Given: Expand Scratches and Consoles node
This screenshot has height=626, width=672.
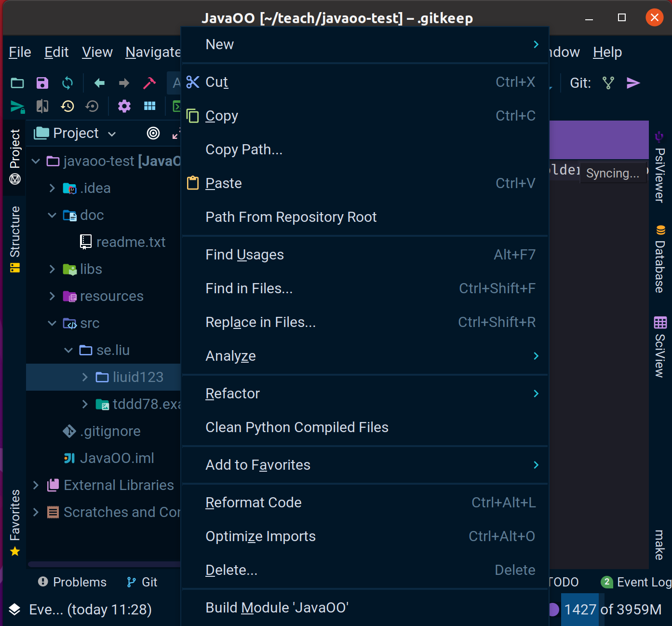Looking at the screenshot, I should tap(36, 512).
